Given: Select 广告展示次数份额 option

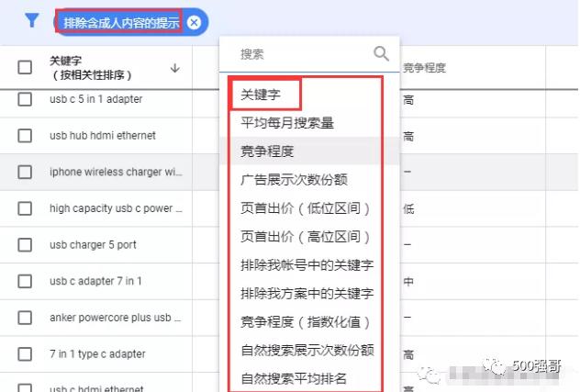Looking at the screenshot, I should 294,179.
